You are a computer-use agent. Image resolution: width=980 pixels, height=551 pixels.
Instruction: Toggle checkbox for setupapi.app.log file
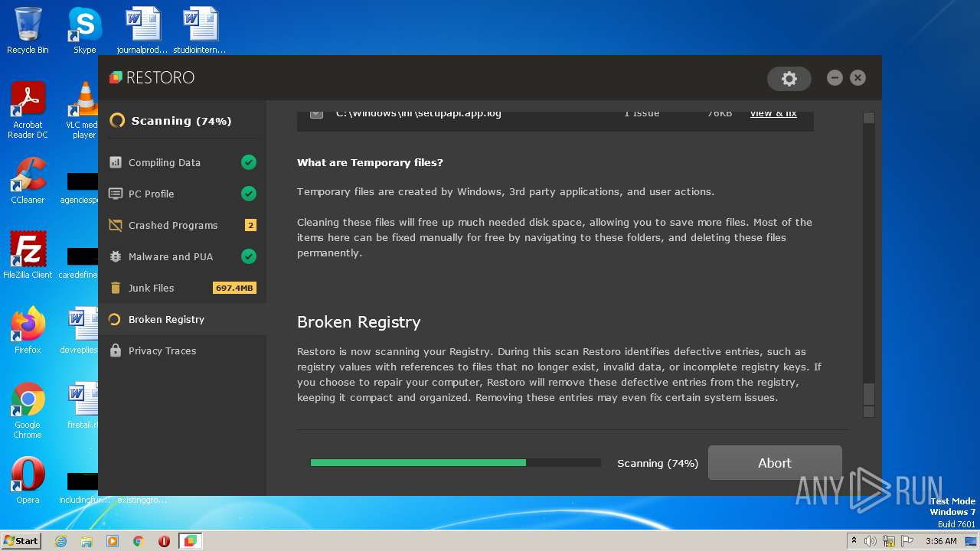coord(316,113)
